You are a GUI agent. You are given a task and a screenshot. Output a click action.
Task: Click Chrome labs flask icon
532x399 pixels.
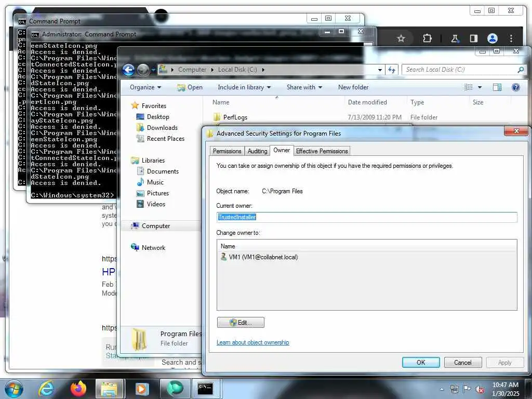(455, 38)
